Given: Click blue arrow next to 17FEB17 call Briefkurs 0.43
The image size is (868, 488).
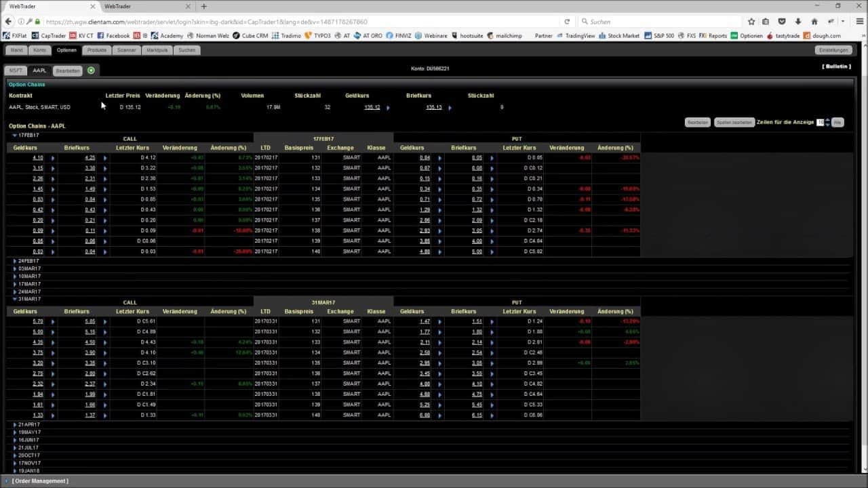Looking at the screenshot, I should click(x=105, y=210).
